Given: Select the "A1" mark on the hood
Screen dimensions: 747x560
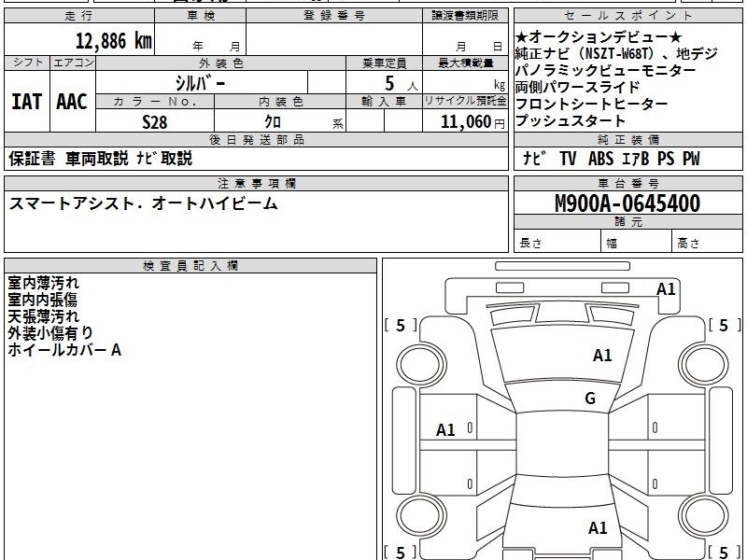Looking at the screenshot, I should click(x=602, y=356).
